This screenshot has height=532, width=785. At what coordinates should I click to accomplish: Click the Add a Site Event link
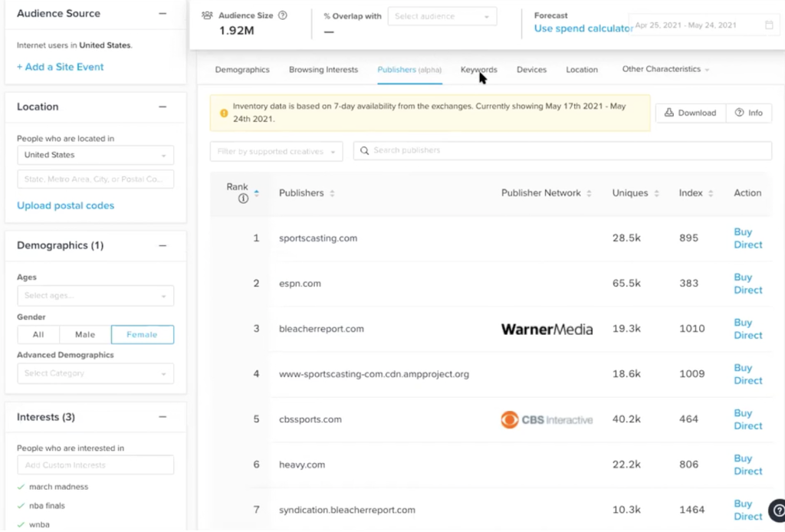coord(60,67)
